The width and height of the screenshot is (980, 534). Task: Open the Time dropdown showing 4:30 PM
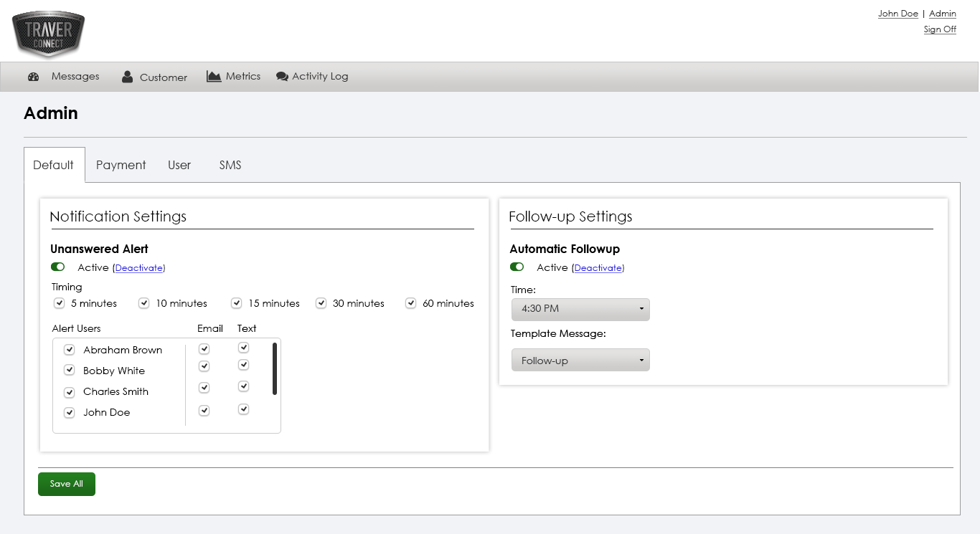tap(580, 309)
